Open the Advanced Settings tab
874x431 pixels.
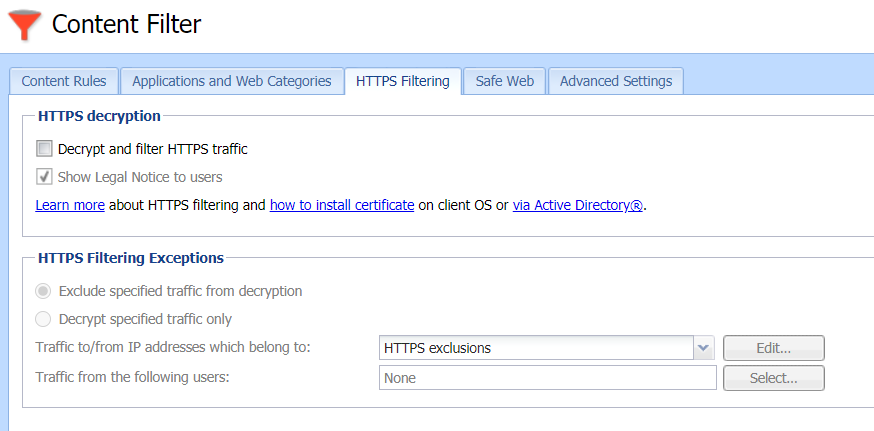[x=616, y=81]
